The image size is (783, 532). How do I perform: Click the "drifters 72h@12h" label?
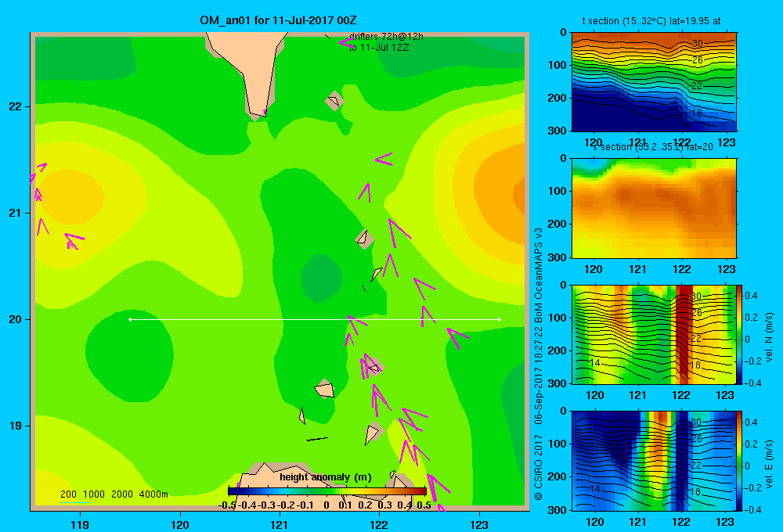coord(386,37)
